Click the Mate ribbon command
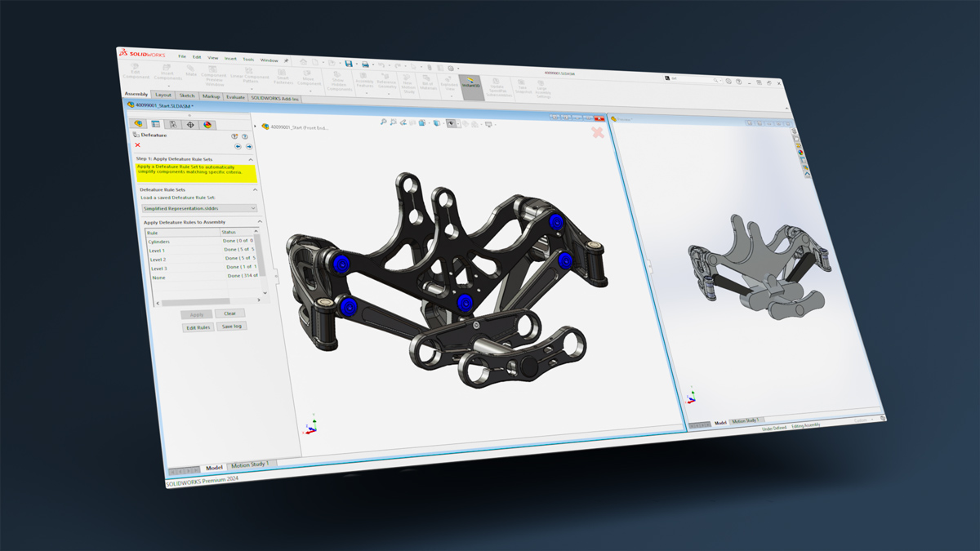This screenshot has width=980, height=551. pos(191,72)
